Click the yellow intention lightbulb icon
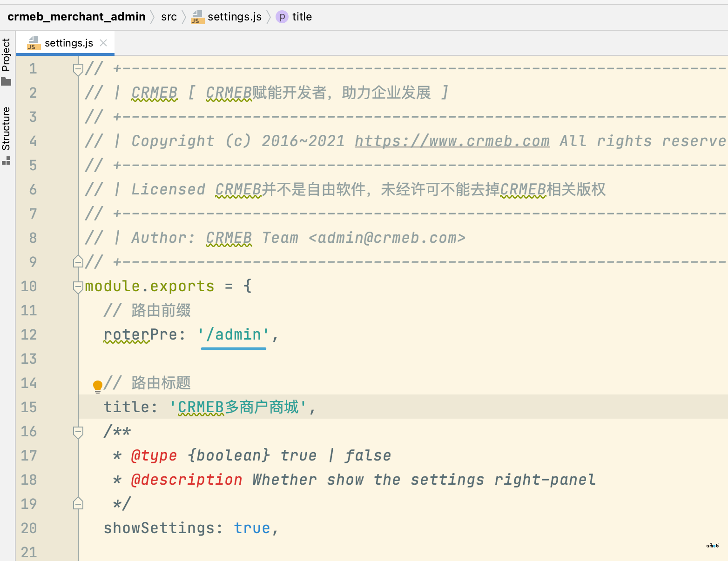The image size is (728, 561). pyautogui.click(x=98, y=386)
